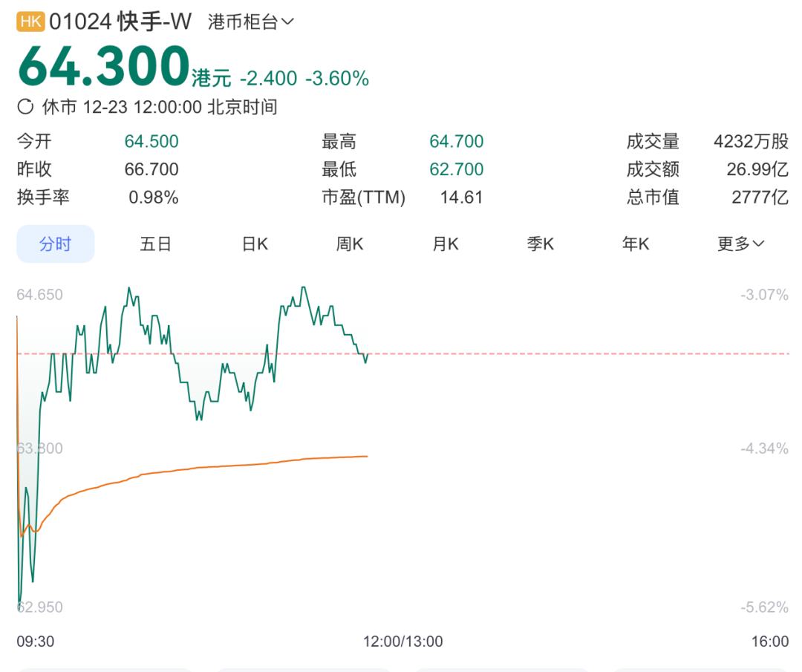This screenshot has height=672, width=802.
Task: Switch to the 五日 five-day chart tab
Action: pos(156,244)
